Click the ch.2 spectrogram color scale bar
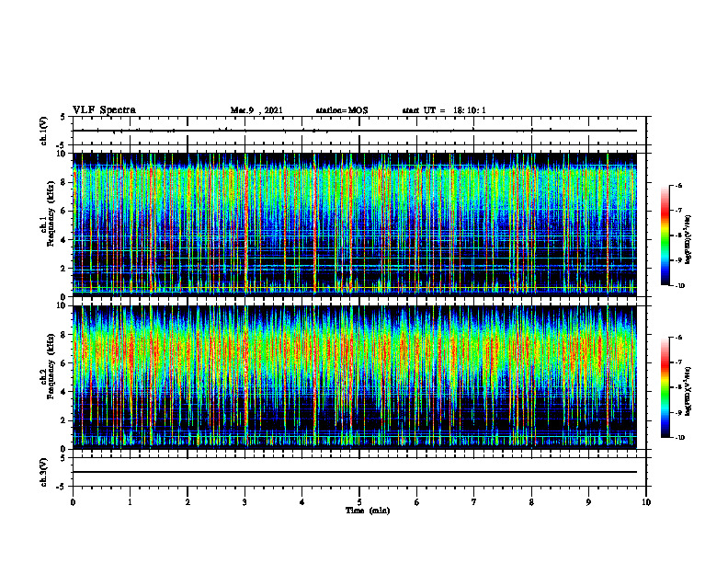 pos(665,387)
